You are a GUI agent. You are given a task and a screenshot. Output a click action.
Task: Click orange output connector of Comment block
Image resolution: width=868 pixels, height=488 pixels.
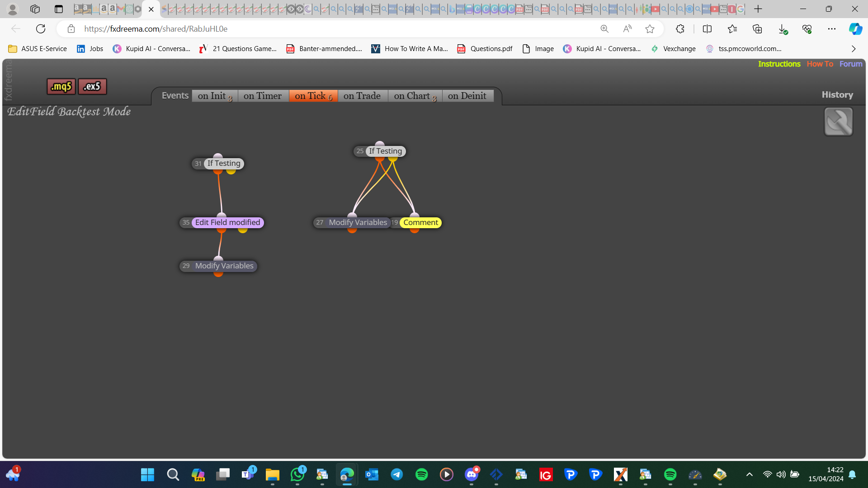click(x=415, y=230)
